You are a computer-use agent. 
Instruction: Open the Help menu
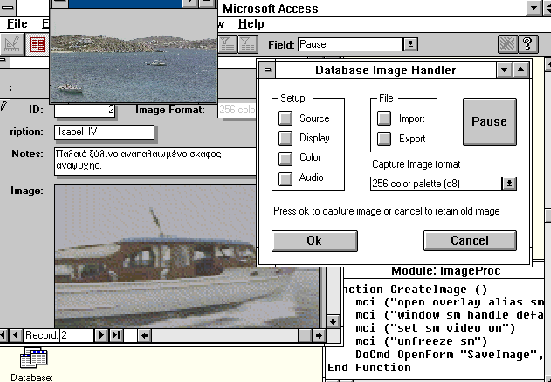(251, 24)
